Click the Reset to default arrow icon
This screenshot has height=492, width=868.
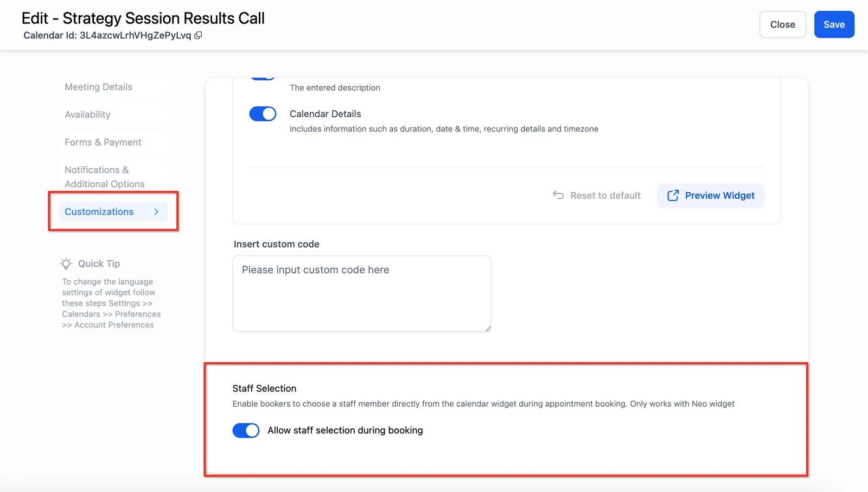click(x=558, y=195)
